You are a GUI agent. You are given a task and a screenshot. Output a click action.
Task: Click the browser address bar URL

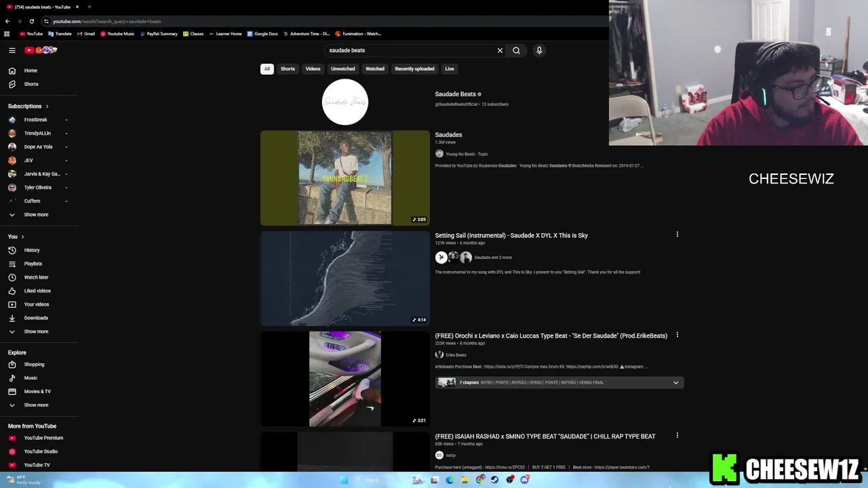pyautogui.click(x=106, y=21)
